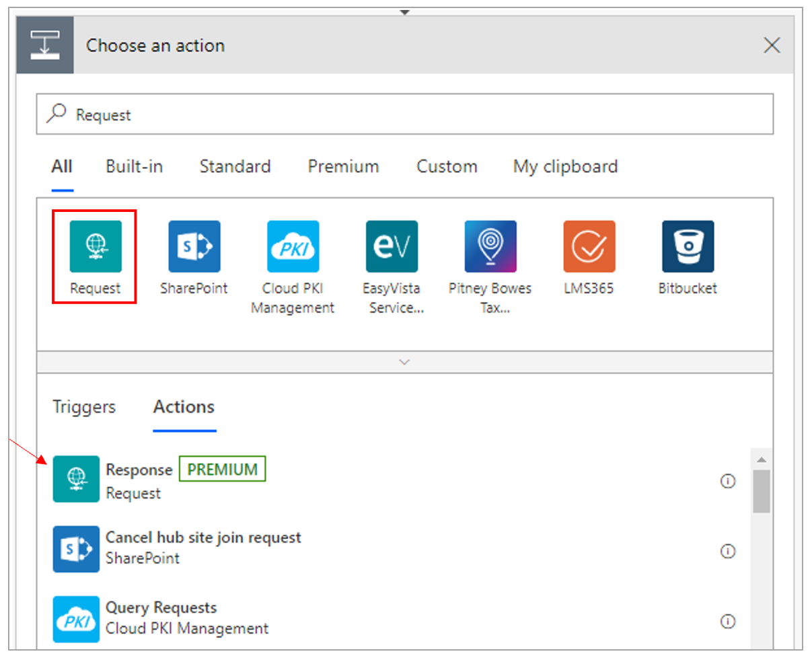Viewport: 812px width, 660px height.
Task: Select the Request connector icon
Action: click(x=96, y=246)
